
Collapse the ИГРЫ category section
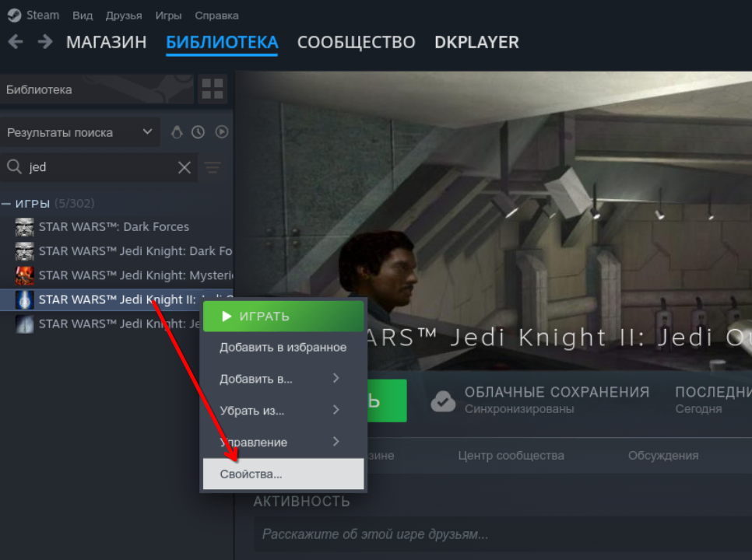(x=6, y=204)
